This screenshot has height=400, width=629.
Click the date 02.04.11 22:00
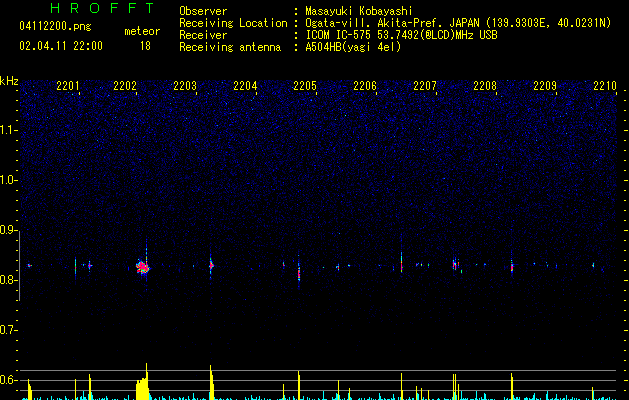[x=61, y=46]
